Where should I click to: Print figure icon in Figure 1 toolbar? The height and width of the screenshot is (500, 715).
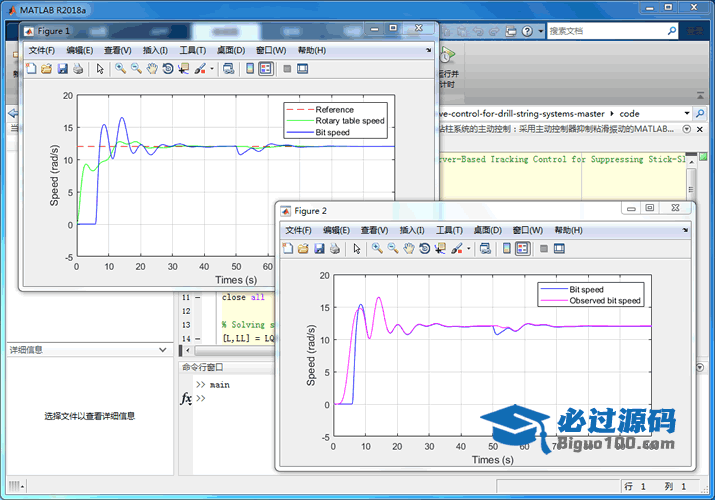click(78, 69)
